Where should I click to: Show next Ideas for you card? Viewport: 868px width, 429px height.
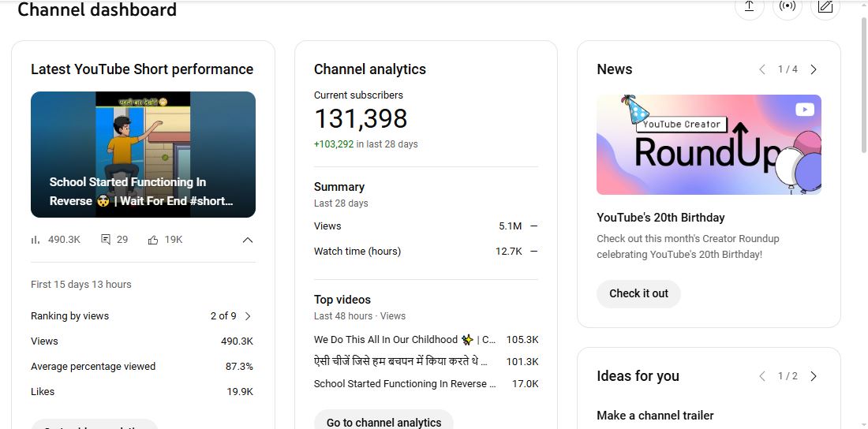click(814, 376)
